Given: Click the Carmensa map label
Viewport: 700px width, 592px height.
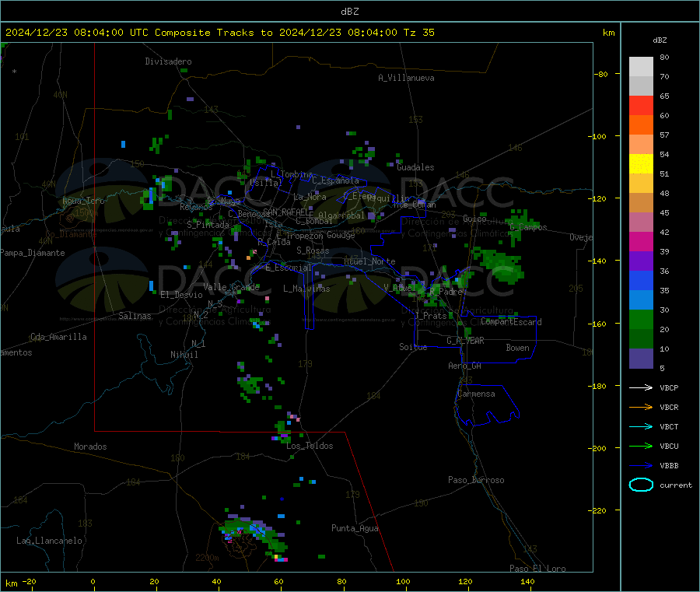Looking at the screenshot, I should 476,394.
